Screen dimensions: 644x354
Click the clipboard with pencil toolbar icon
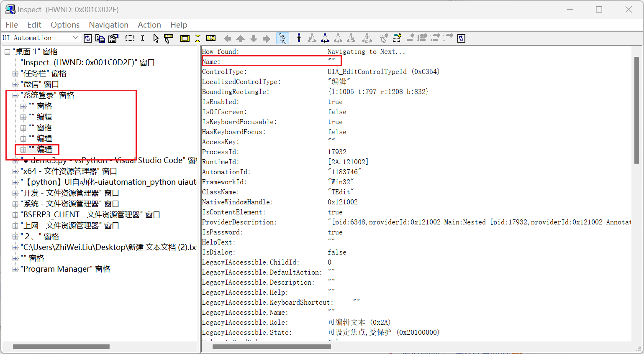(x=113, y=38)
